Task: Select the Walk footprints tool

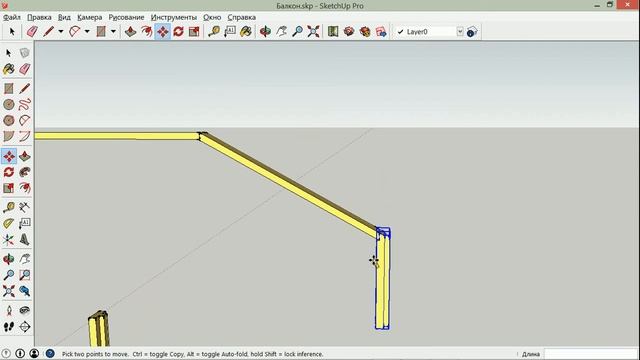Action: click(9, 327)
